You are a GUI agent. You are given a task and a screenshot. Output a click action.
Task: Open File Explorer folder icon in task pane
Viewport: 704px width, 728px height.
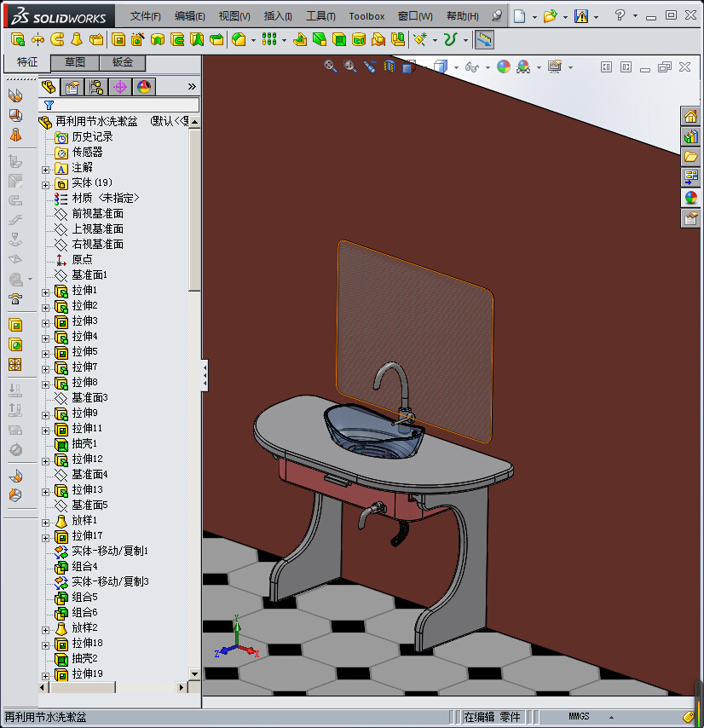(690, 157)
